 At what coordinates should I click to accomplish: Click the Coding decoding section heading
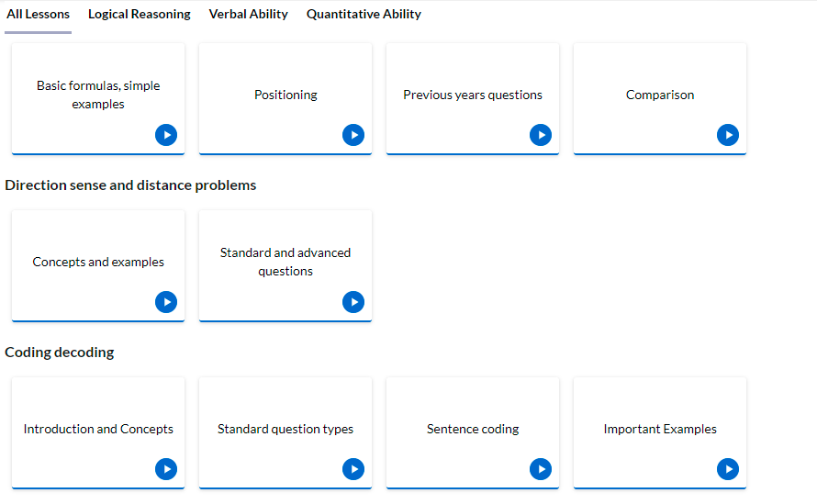coord(60,353)
